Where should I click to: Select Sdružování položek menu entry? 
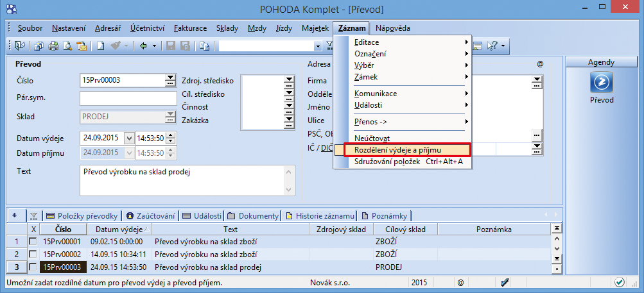[x=403, y=162]
